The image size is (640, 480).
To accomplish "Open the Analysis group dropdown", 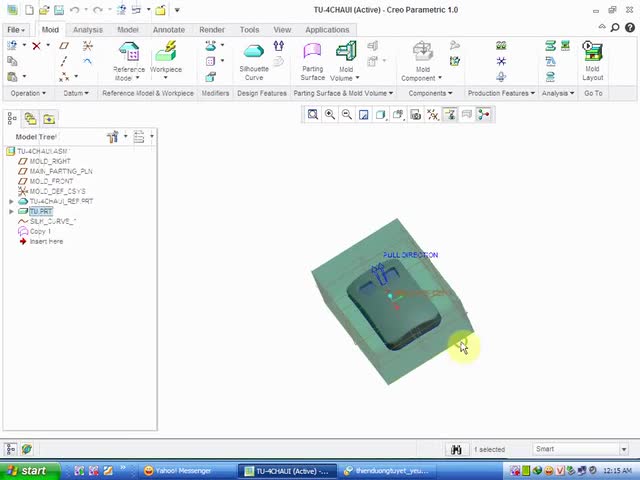I will point(558,93).
